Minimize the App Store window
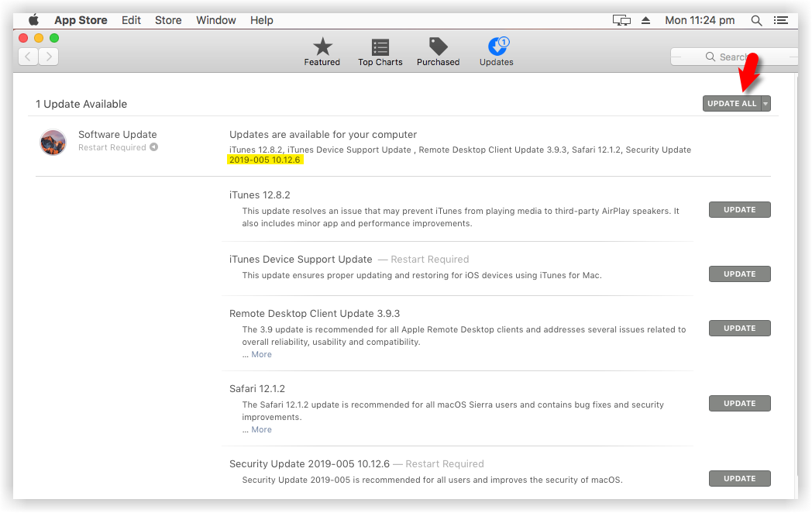The width and height of the screenshot is (812, 513). point(39,38)
